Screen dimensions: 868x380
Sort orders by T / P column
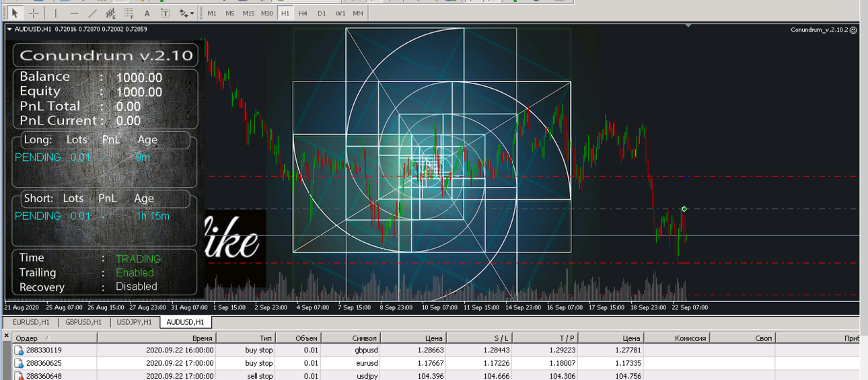tap(545, 338)
